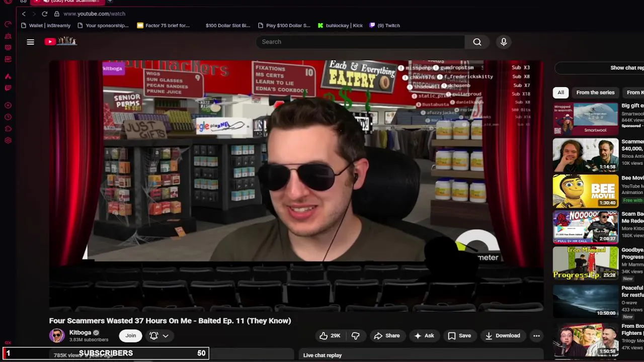Reload the page with refresh icon
Viewport: 644px width, 362px height.
click(45, 14)
